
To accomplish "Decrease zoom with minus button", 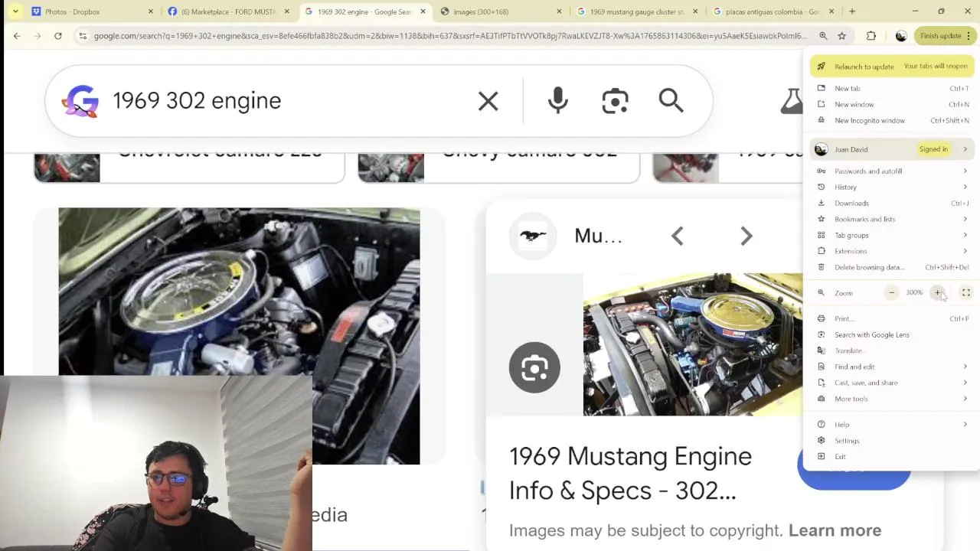I will [891, 292].
